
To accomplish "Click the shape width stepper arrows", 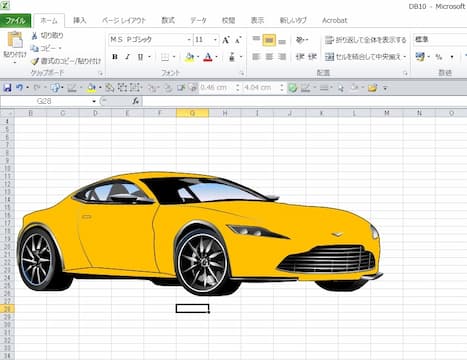I will coord(282,88).
